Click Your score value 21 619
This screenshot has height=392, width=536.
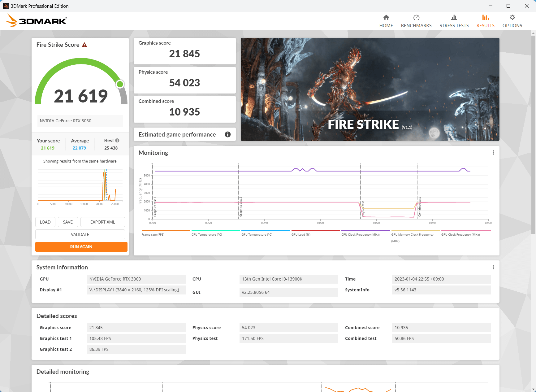(48, 148)
